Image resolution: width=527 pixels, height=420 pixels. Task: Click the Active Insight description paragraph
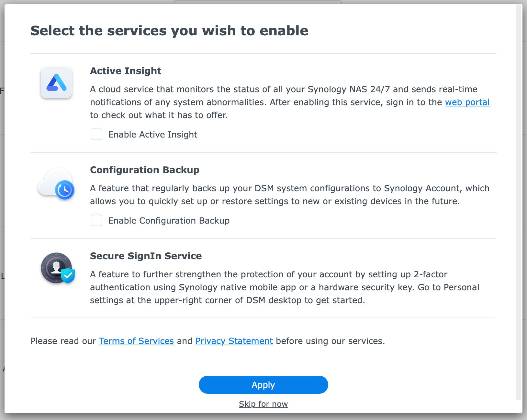click(x=290, y=102)
